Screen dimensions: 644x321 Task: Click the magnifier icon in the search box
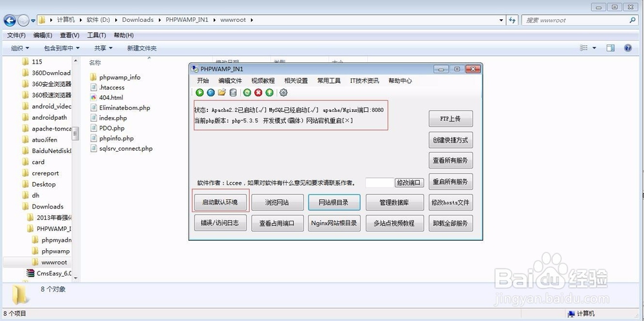pos(632,20)
